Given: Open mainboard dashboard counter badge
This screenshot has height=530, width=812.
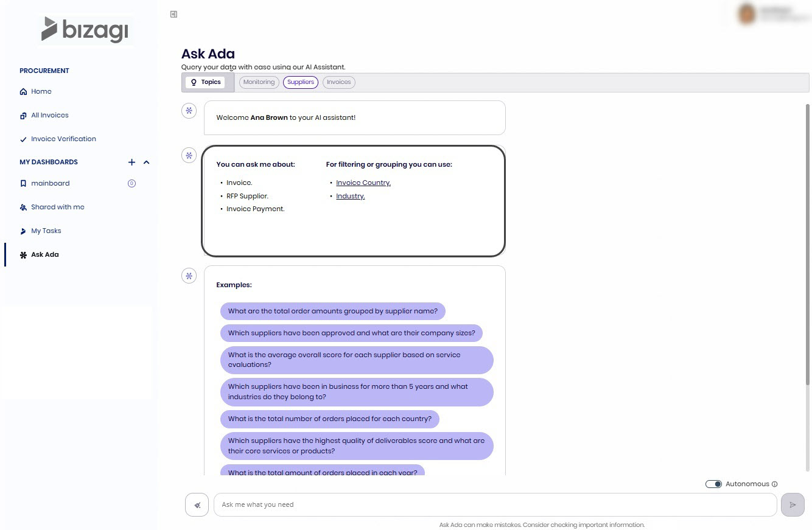Looking at the screenshot, I should pos(131,183).
